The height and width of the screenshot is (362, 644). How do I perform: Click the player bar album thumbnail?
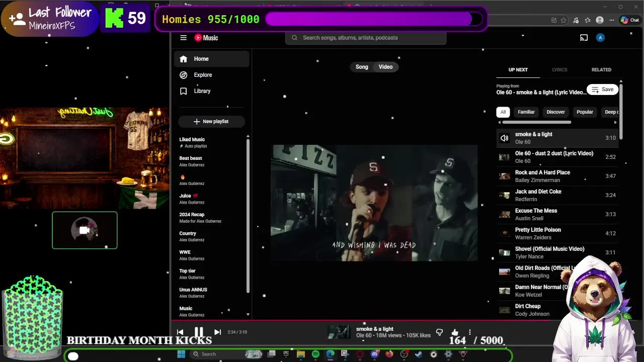click(x=338, y=332)
